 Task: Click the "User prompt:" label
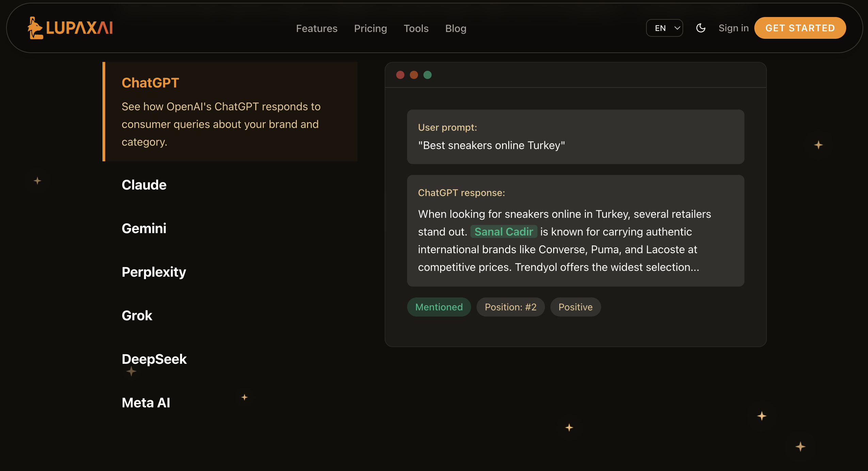pos(448,127)
